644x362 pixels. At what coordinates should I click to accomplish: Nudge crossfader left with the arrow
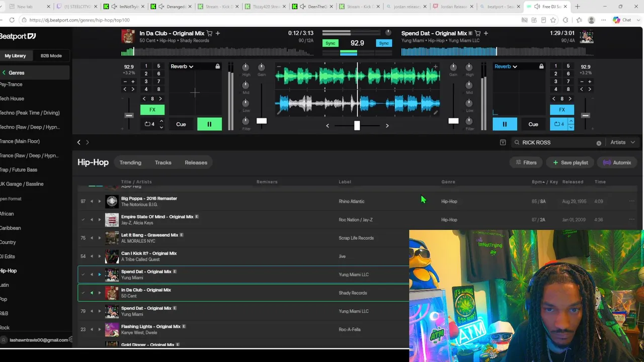[328, 126]
